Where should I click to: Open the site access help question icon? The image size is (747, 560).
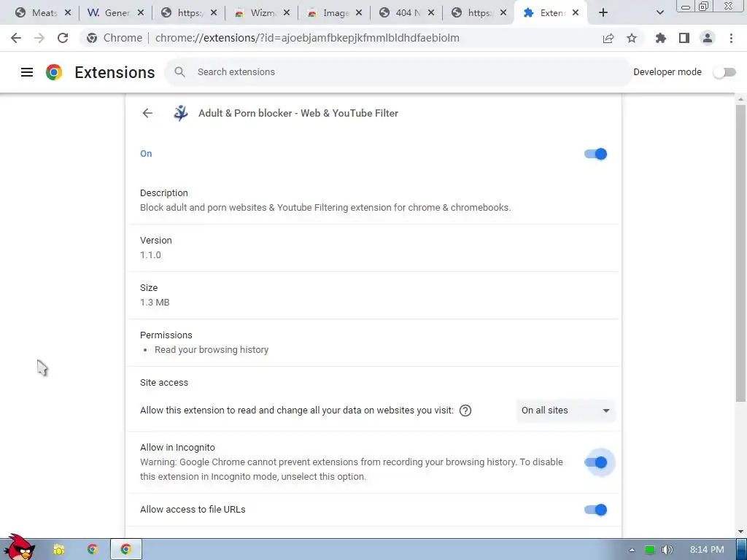(465, 411)
